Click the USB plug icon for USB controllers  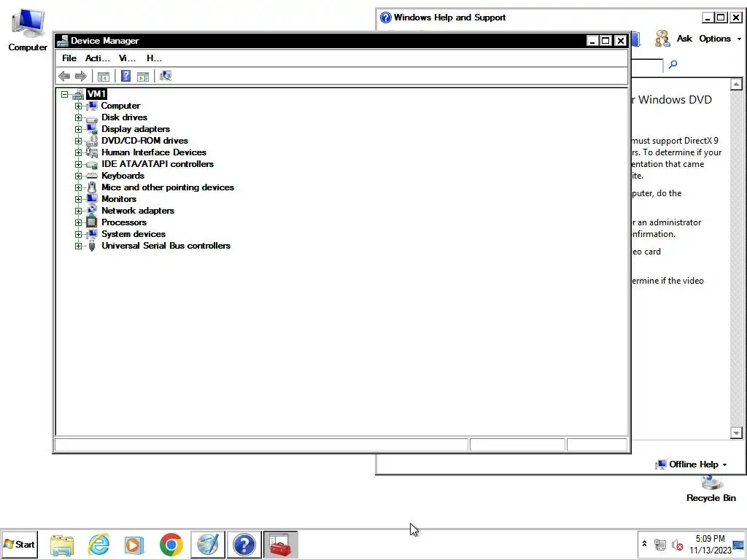92,246
